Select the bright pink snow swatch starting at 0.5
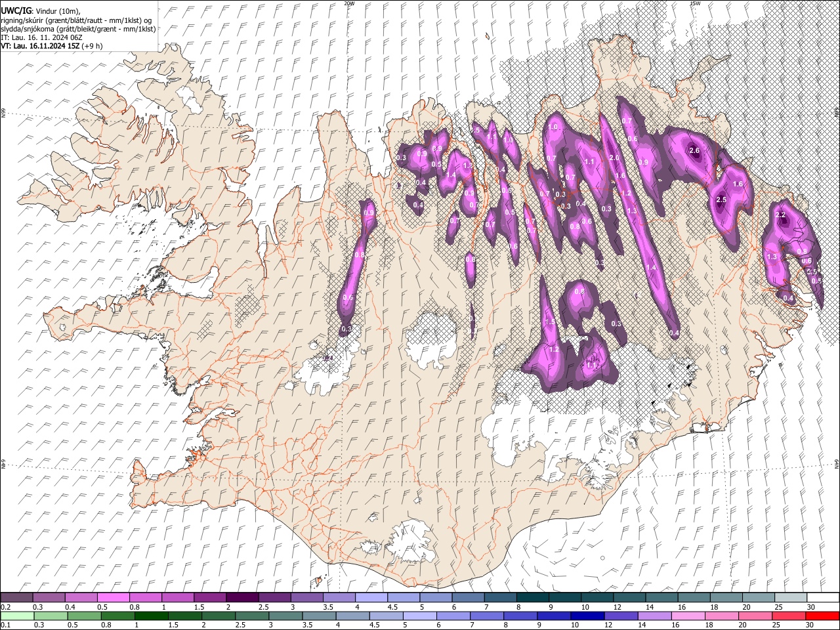 [113, 597]
